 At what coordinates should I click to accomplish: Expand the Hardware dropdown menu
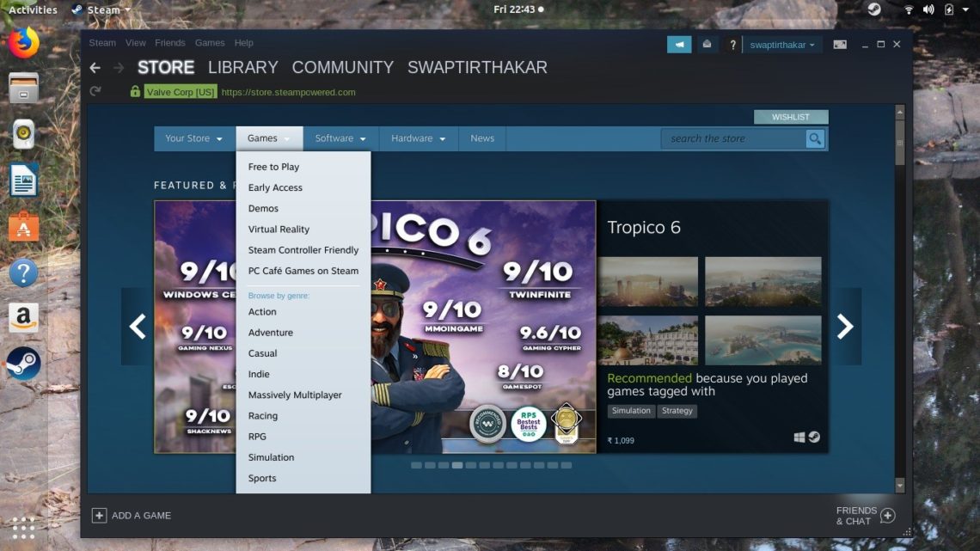pos(418,138)
